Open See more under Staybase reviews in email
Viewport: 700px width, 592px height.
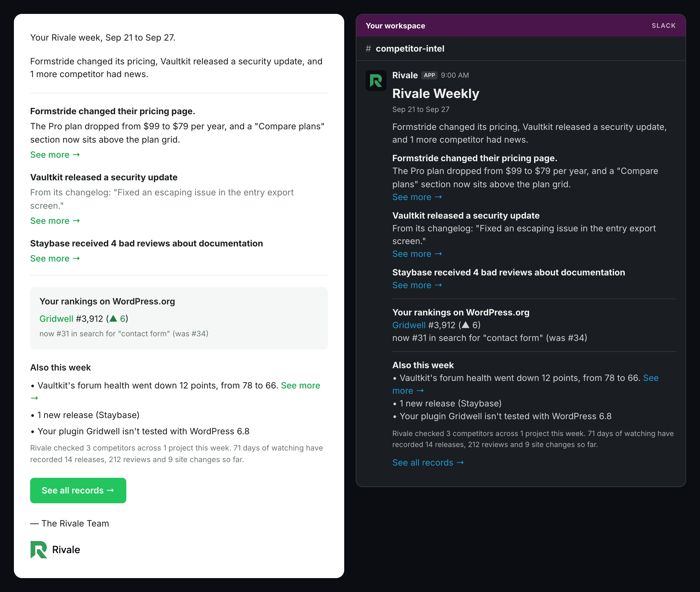[x=55, y=258]
